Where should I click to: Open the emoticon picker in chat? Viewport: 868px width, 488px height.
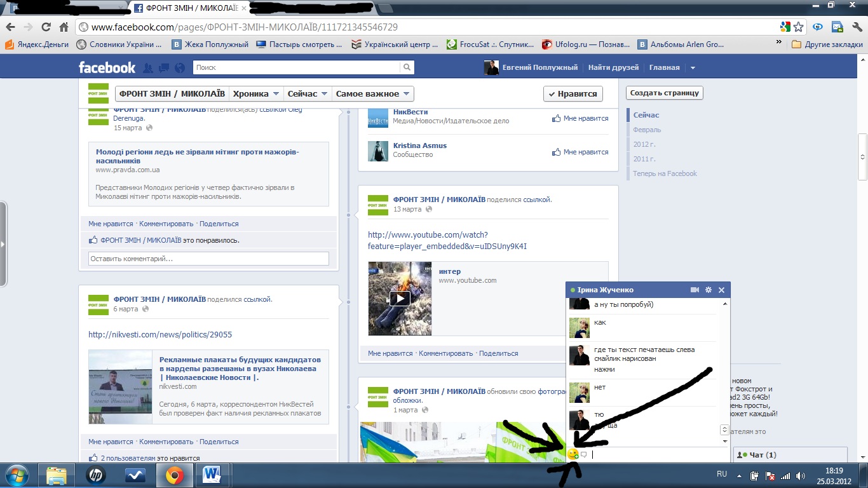(x=573, y=454)
